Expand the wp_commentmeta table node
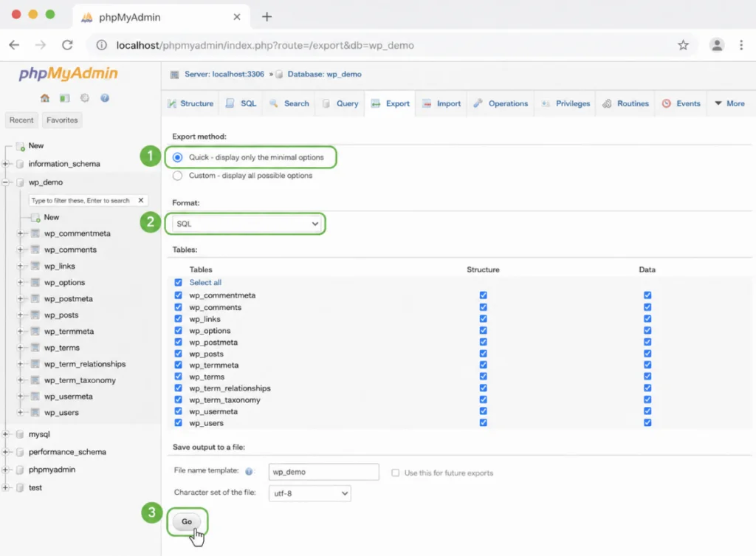Viewport: 756px width, 556px height. (20, 233)
